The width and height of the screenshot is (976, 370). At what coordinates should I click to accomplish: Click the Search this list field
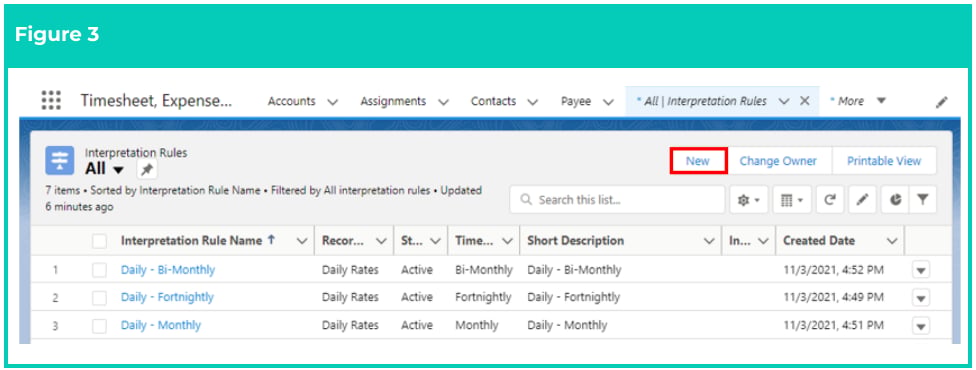[x=617, y=200]
